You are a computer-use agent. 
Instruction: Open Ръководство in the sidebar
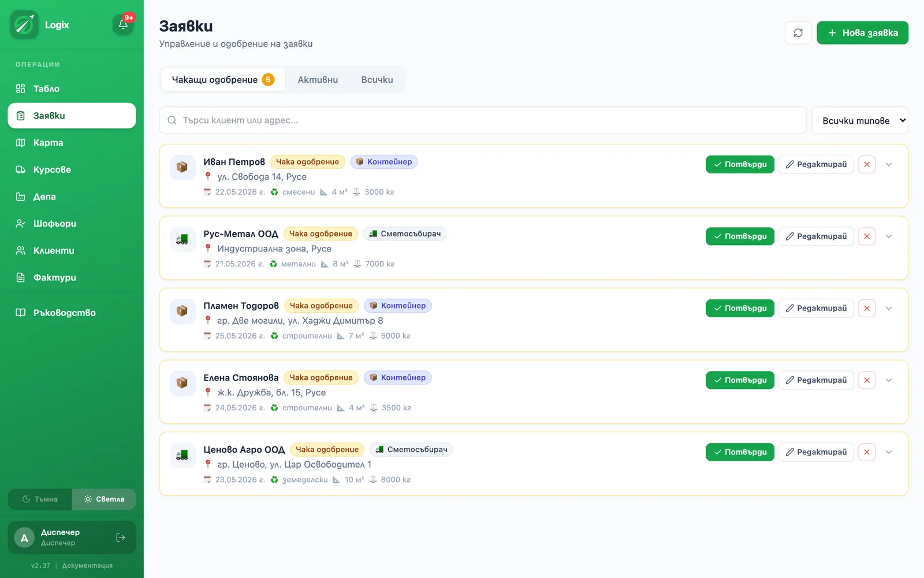(x=72, y=313)
